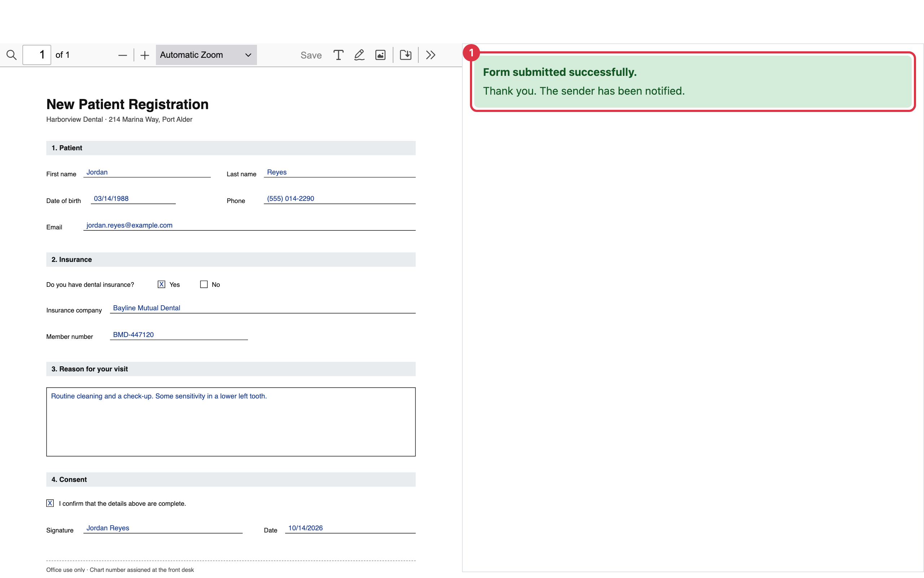Viewport: 924px width, 578px height.
Task: Select the draw pen tool
Action: [x=359, y=55]
